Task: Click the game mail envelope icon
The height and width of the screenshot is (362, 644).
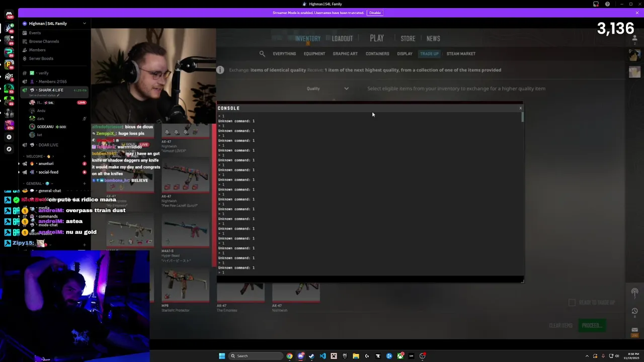Action: (x=634, y=330)
